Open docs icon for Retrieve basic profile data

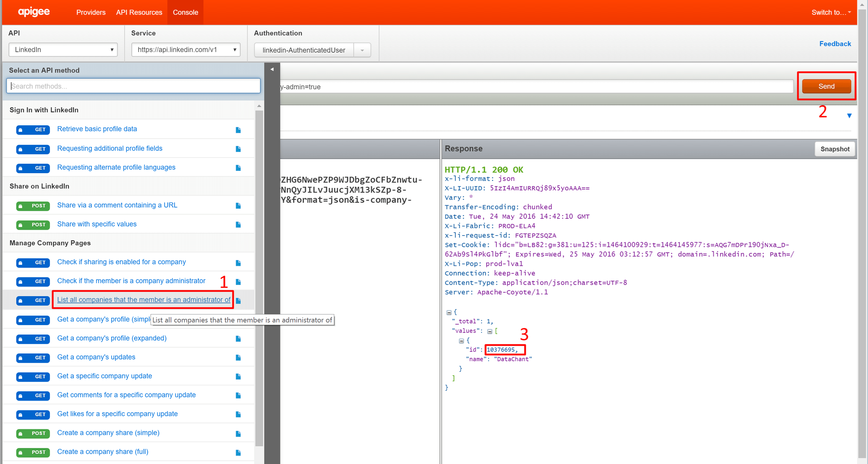[238, 130]
